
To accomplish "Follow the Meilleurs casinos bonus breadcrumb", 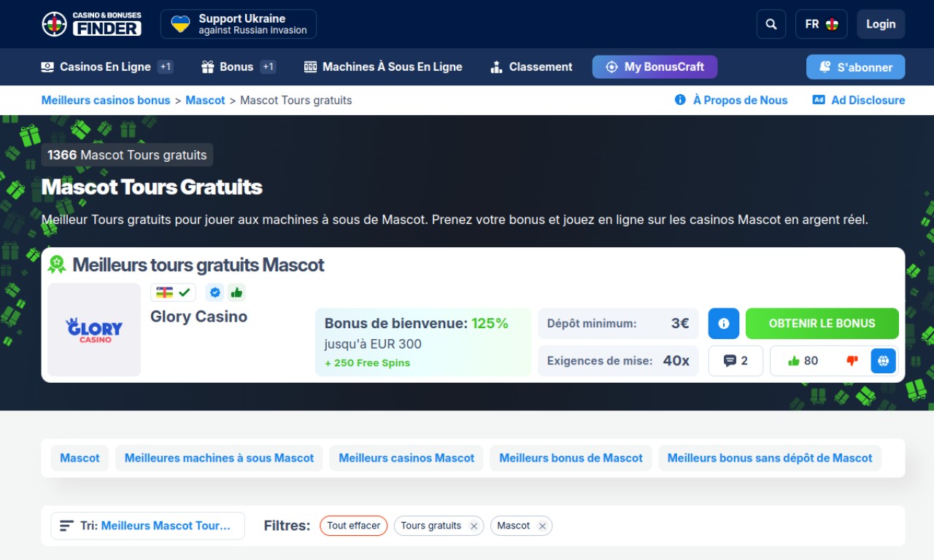I will (106, 101).
